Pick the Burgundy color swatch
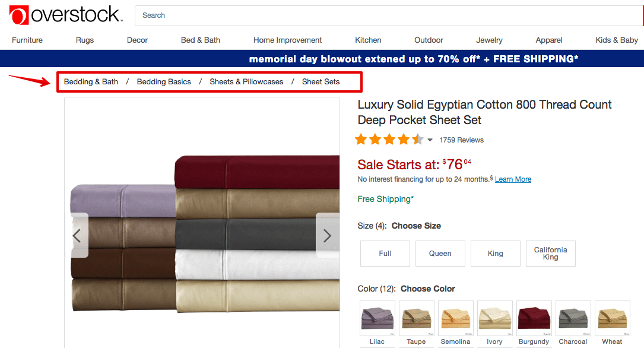 534,318
